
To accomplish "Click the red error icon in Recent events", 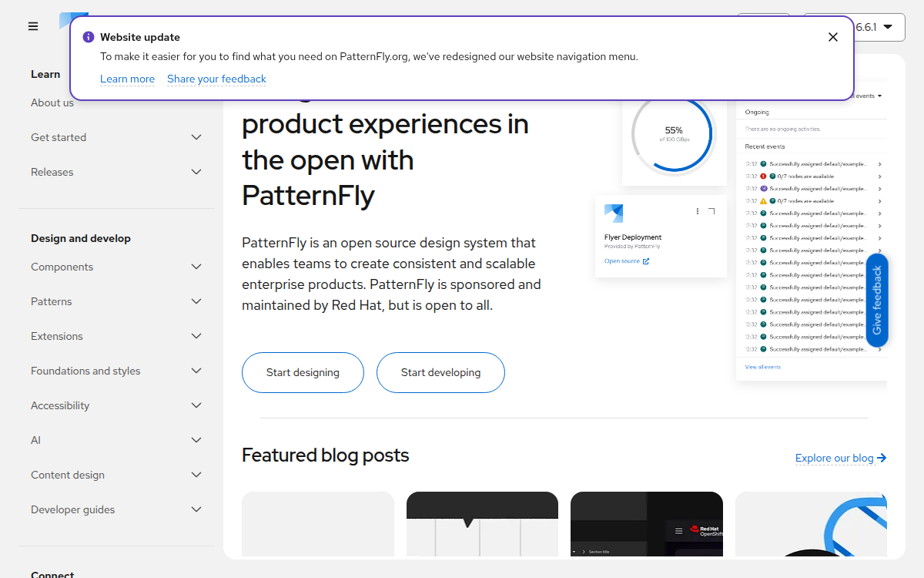I will 763,176.
